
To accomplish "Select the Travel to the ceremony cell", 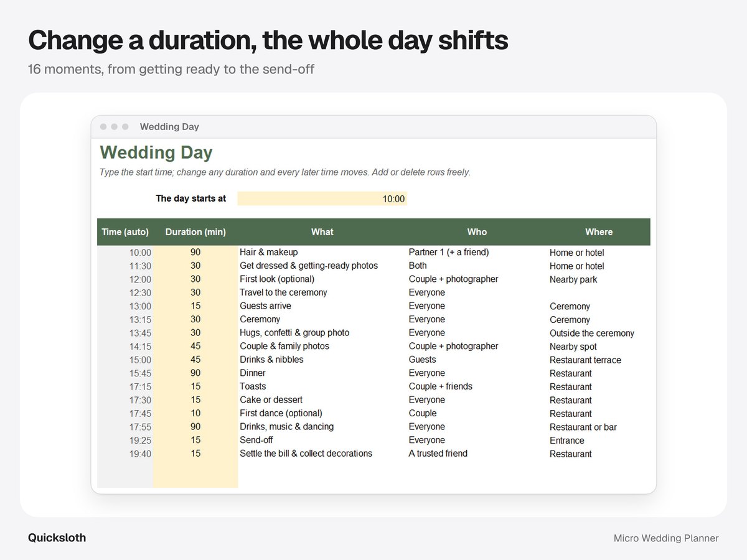I will tap(283, 292).
